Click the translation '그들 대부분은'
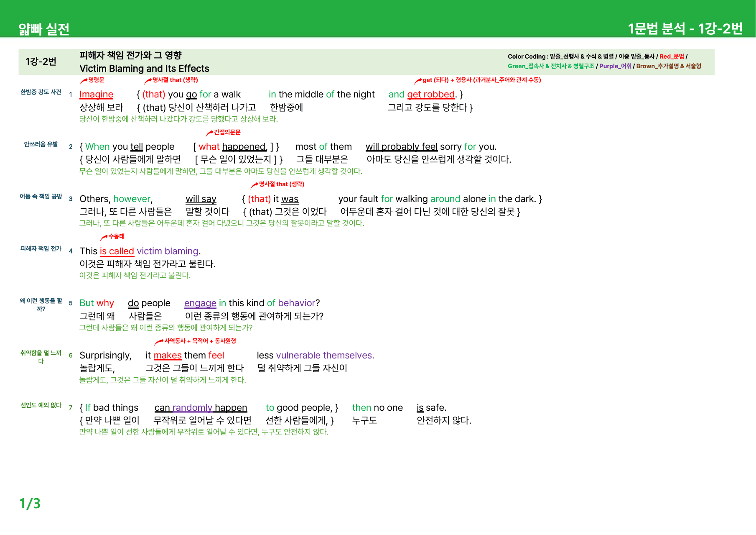 pyautogui.click(x=322, y=159)
